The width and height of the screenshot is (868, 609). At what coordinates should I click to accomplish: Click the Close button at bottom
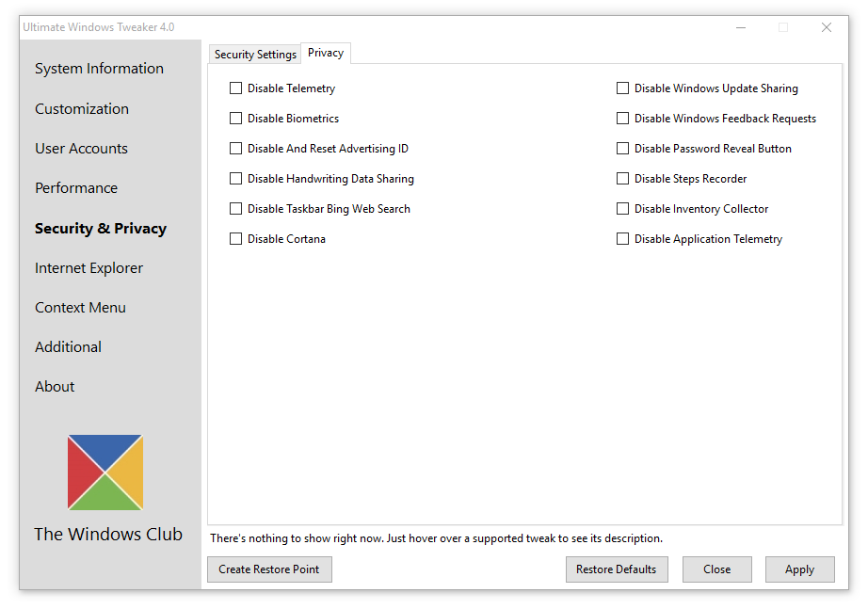716,569
